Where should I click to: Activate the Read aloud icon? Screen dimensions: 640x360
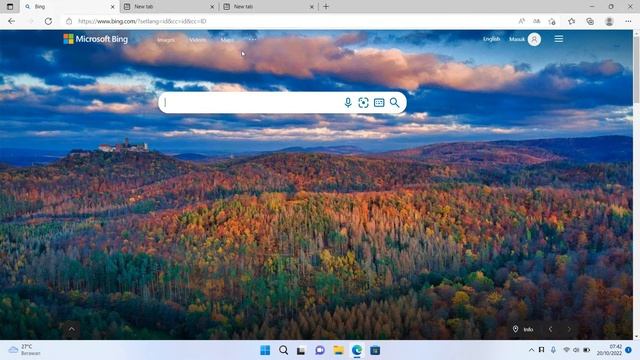[521, 21]
